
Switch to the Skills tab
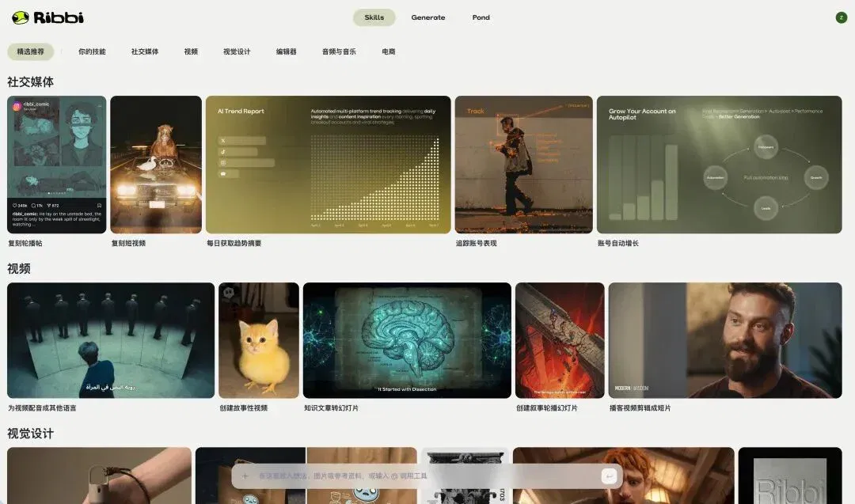(x=374, y=17)
